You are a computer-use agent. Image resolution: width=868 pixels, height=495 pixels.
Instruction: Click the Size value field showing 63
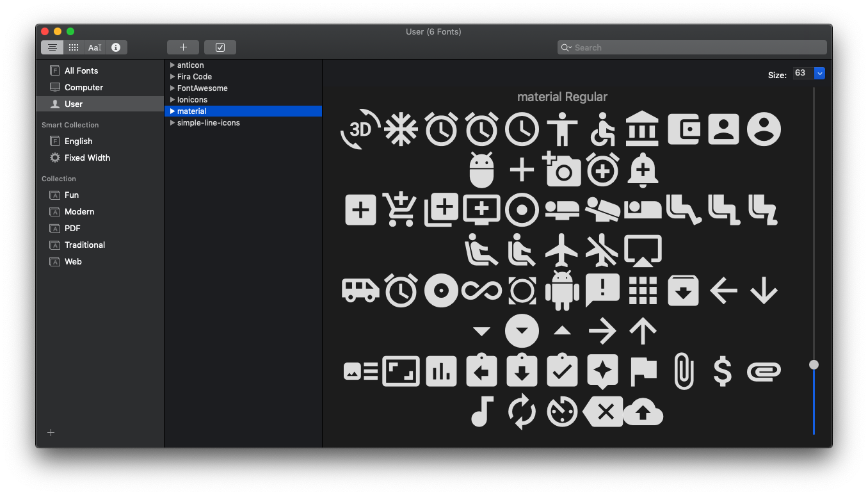point(803,73)
